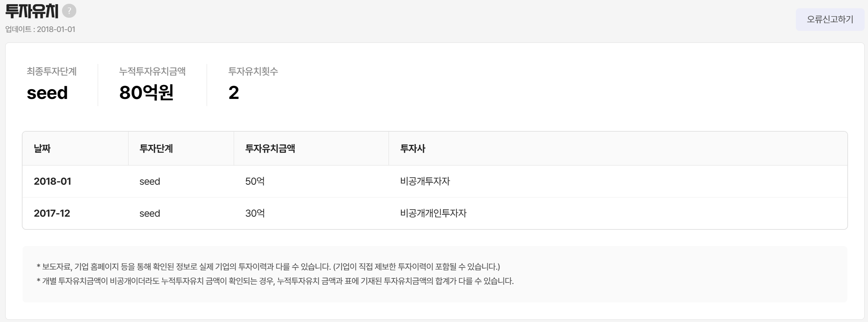The image size is (868, 322).
Task: Click the 투자단계 column header
Action: (156, 149)
